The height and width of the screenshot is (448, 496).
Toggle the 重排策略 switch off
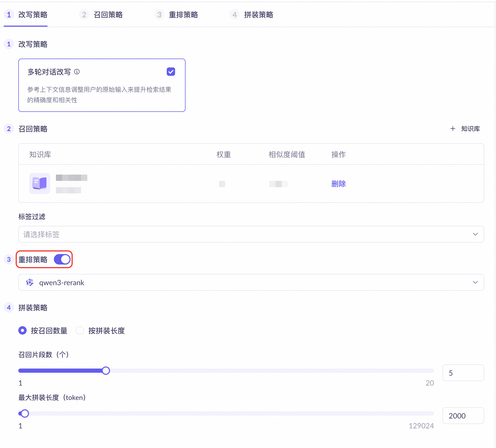(62, 259)
